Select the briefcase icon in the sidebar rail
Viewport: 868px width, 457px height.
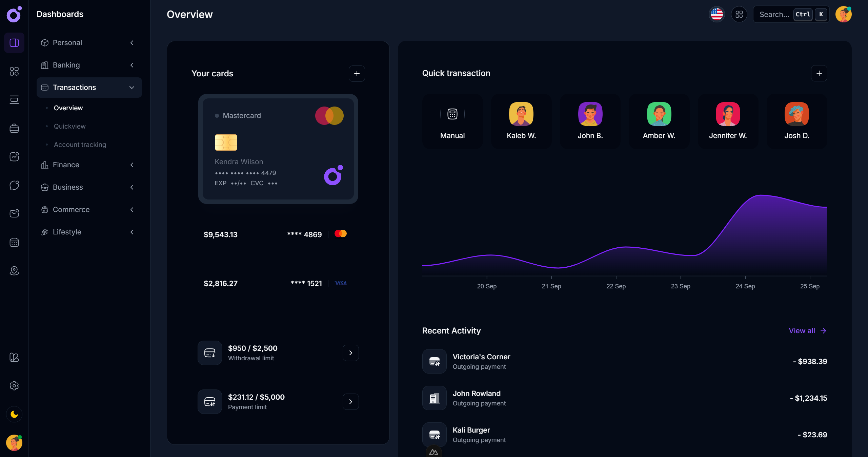[x=14, y=128]
